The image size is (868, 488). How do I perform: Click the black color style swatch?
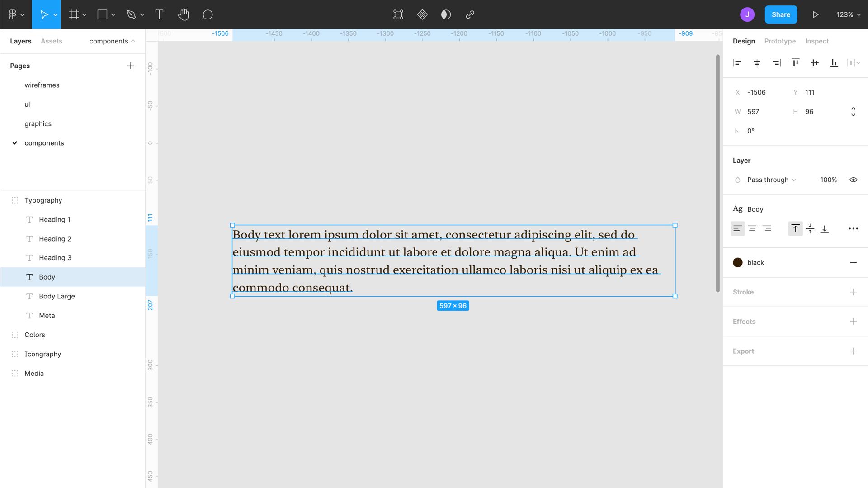[x=738, y=263]
